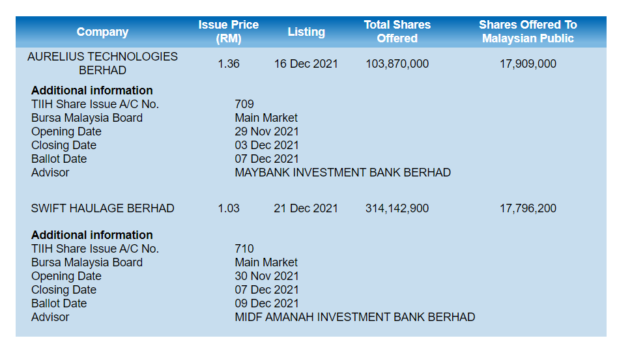Click TIIH Share Issue number 709
This screenshot has width=617, height=364.
click(244, 104)
